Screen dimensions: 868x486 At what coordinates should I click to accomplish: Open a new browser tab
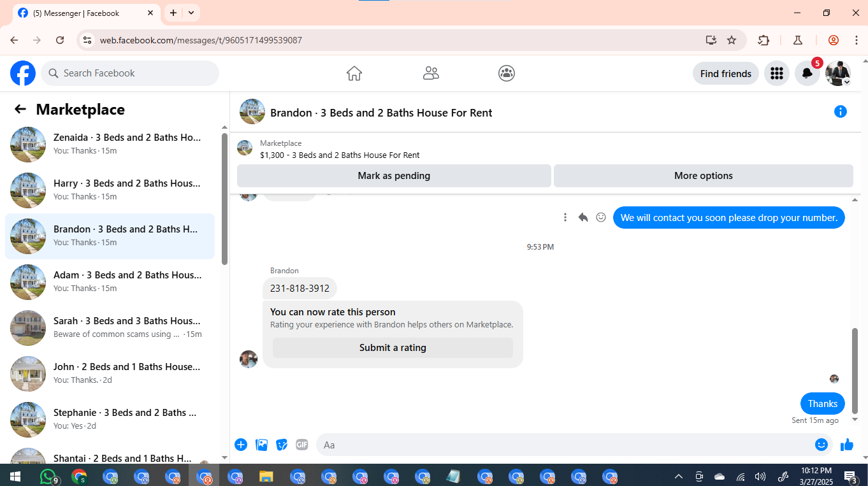173,13
